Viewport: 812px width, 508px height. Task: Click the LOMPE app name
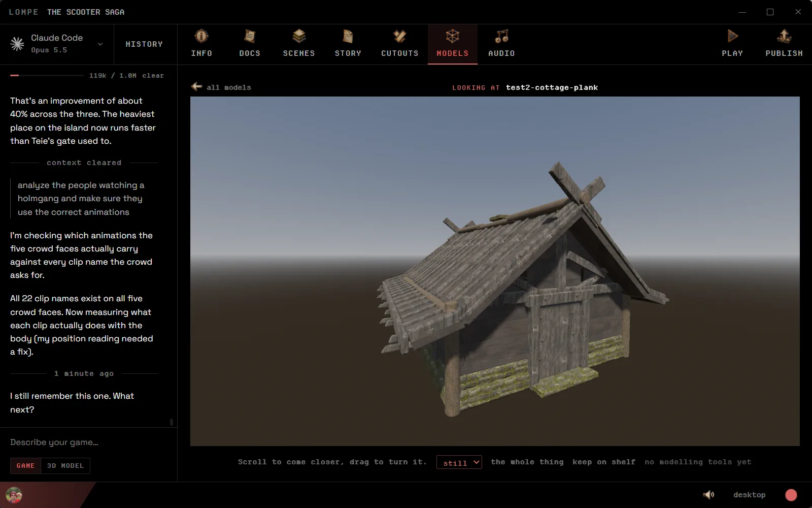(x=23, y=12)
